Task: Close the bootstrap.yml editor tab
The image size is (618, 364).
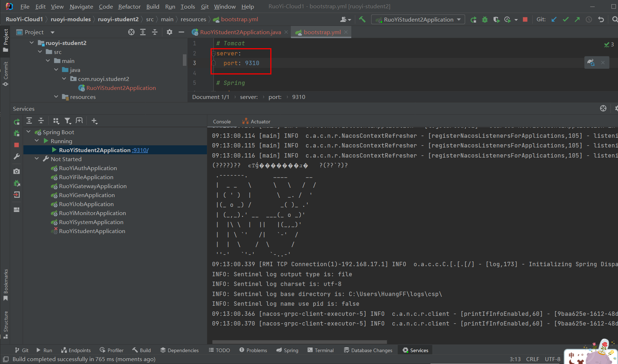Action: tap(346, 32)
